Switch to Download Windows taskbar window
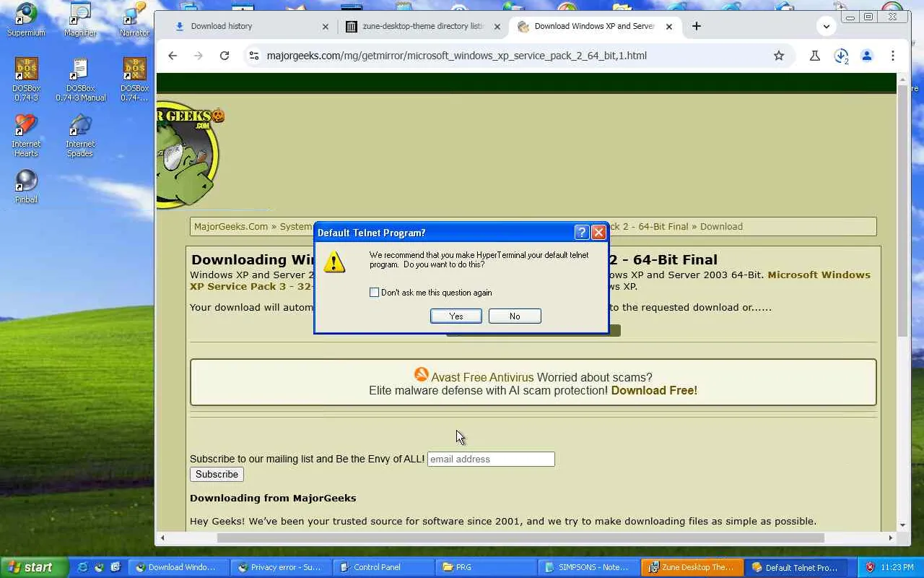This screenshot has width=924, height=578. click(x=180, y=567)
